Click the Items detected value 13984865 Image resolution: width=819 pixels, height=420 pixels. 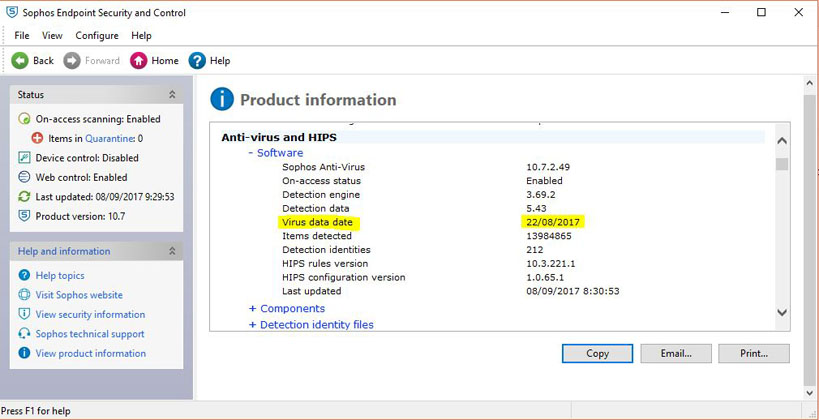549,236
